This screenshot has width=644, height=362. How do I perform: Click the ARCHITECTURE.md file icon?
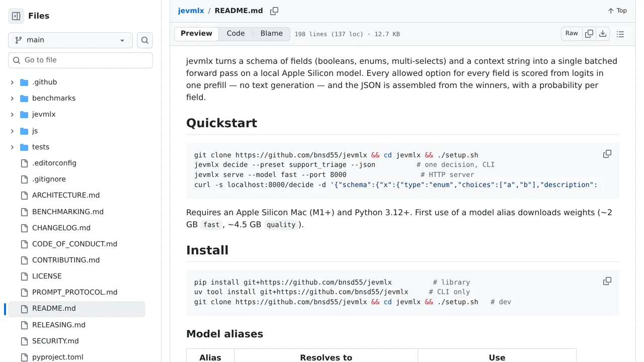(x=24, y=195)
